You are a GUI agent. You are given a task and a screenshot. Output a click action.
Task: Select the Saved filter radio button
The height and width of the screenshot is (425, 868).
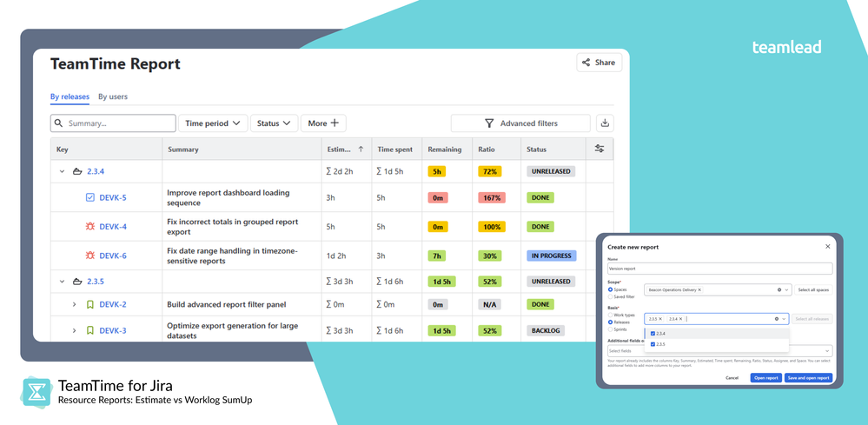pos(610,296)
